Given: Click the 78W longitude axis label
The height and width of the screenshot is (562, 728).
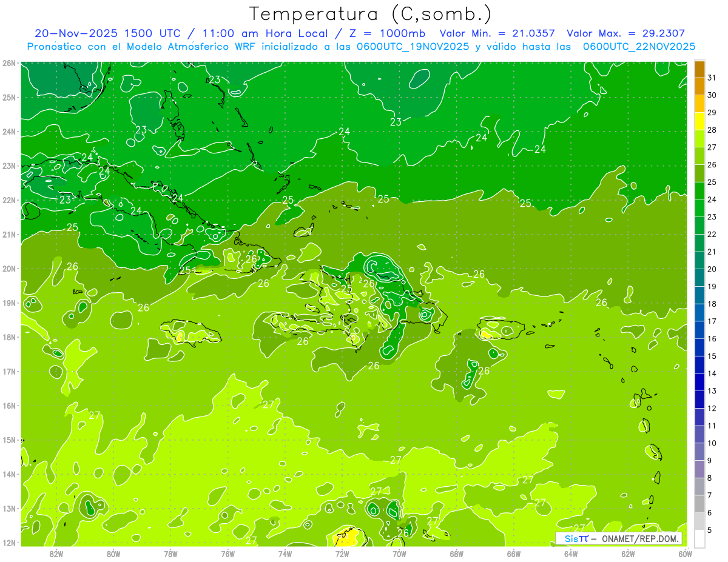Looking at the screenshot, I should [x=170, y=554].
